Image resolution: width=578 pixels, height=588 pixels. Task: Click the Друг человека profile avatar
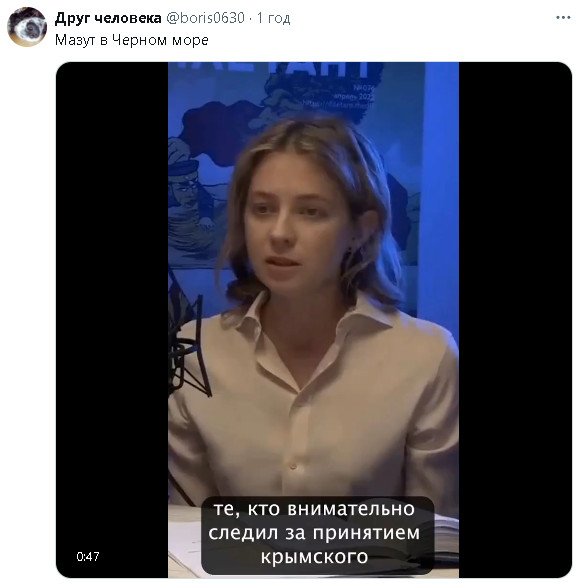point(27,27)
